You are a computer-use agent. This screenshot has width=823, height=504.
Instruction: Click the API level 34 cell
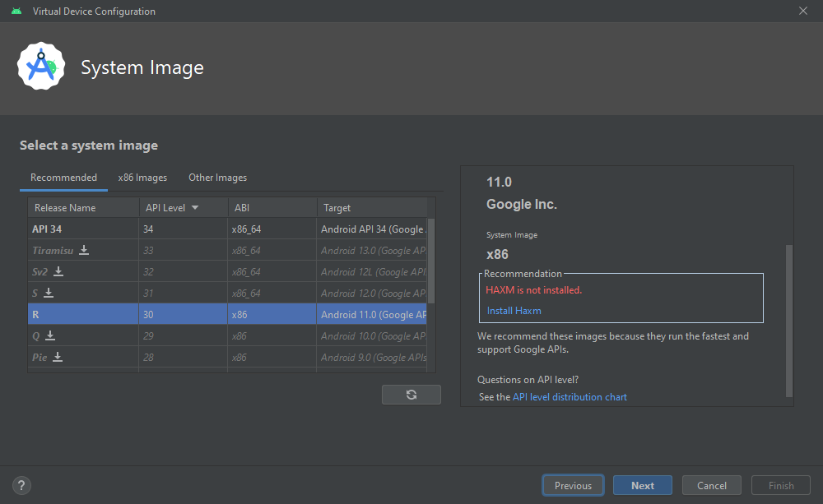tap(184, 229)
